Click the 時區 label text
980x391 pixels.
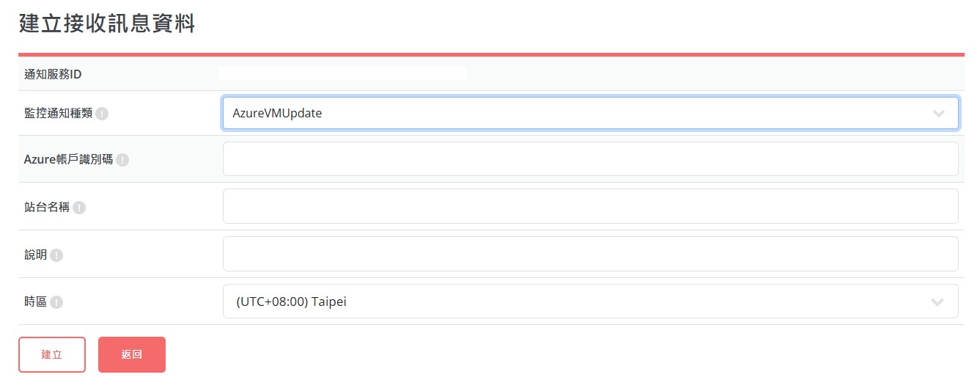[35, 302]
